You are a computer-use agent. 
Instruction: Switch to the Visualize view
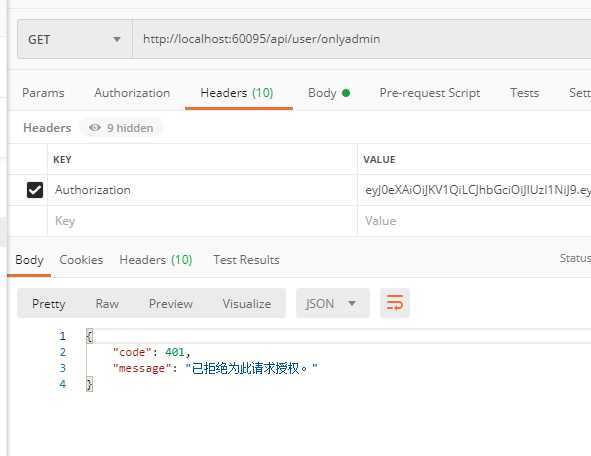[x=247, y=304]
